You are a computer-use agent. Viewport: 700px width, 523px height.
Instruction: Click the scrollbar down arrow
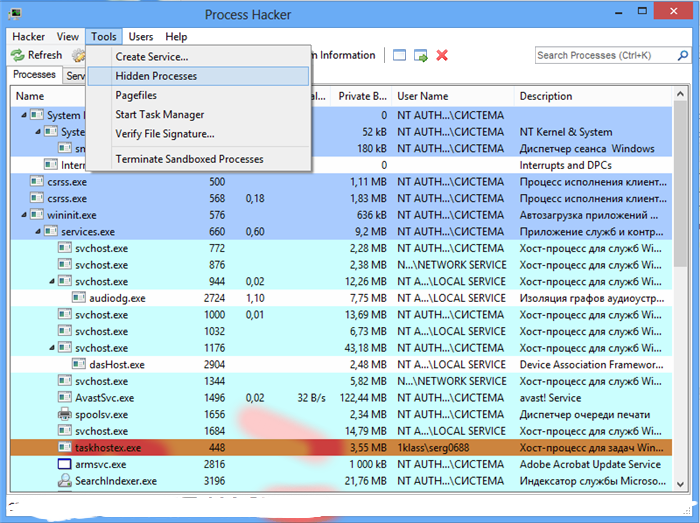[x=680, y=484]
